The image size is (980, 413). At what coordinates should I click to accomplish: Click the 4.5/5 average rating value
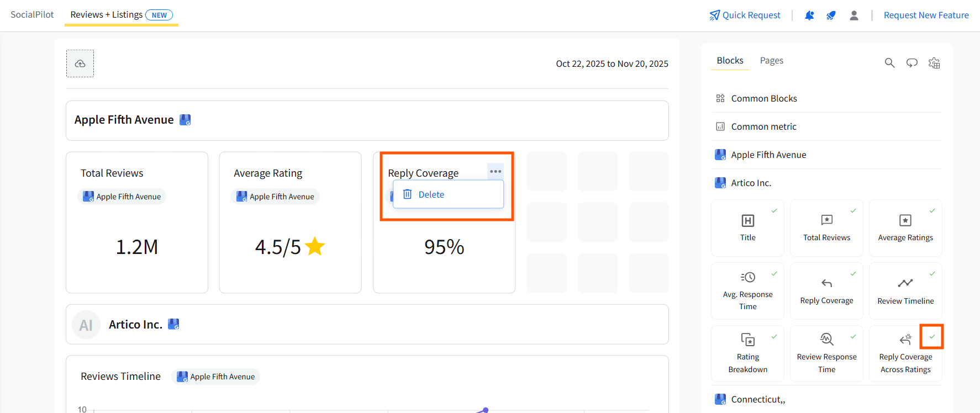pos(278,247)
